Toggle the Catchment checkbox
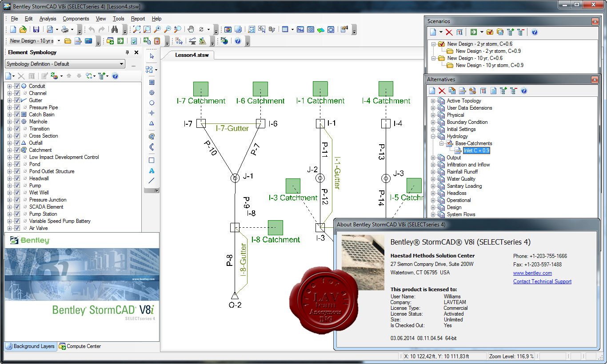The height and width of the screenshot is (364, 607). [x=17, y=150]
